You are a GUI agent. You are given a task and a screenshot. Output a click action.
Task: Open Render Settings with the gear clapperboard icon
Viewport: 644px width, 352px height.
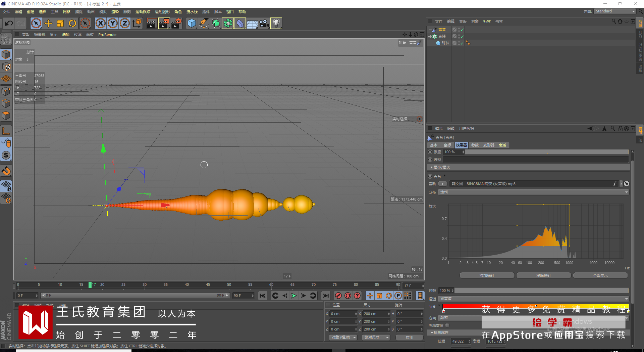(176, 23)
